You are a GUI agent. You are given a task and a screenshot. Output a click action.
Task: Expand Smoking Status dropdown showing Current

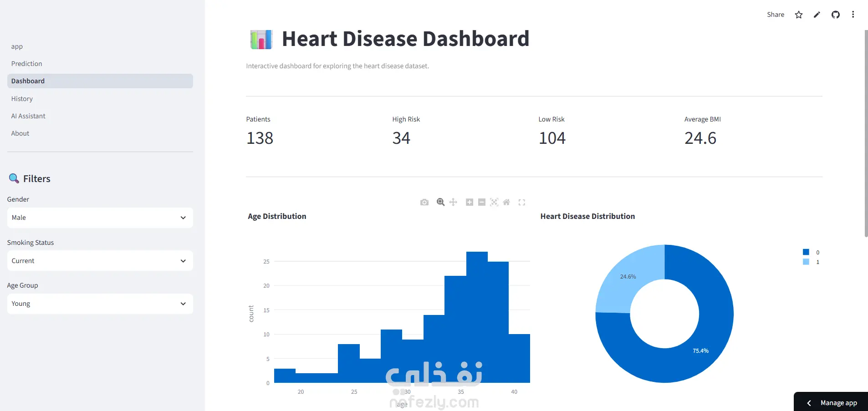pyautogui.click(x=100, y=261)
